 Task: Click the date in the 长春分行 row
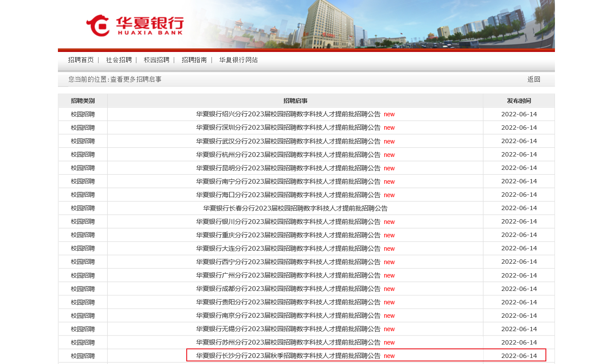(519, 208)
